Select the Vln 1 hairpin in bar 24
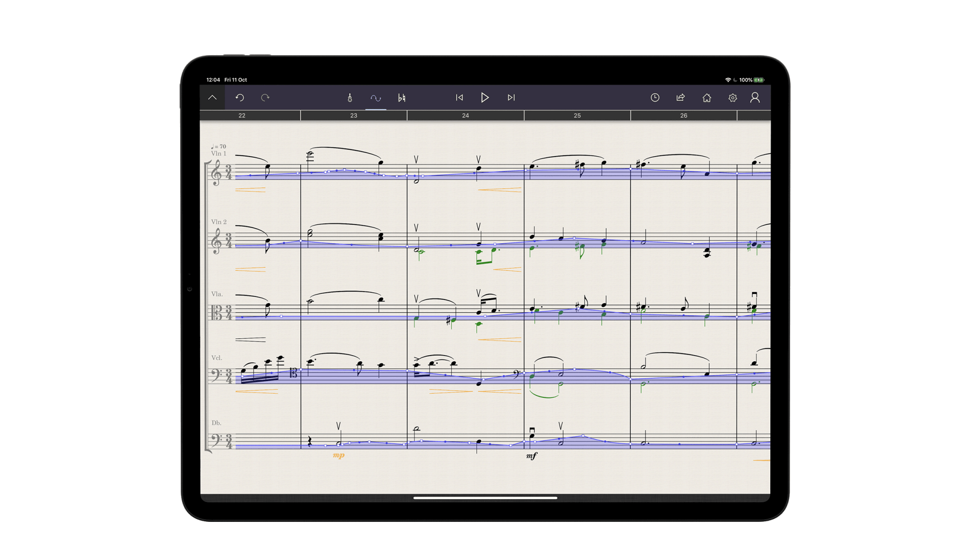980x551 pixels. [500, 190]
